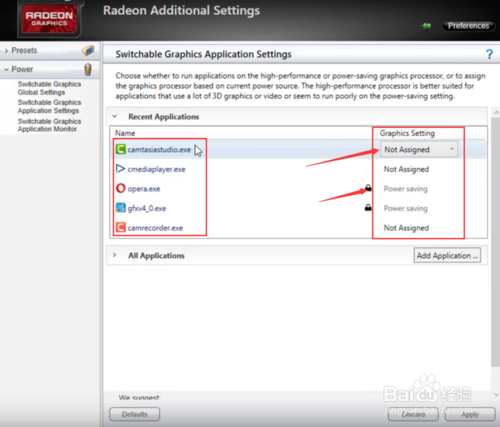Select opera.exe in the list
The width and height of the screenshot is (500, 427).
[144, 189]
